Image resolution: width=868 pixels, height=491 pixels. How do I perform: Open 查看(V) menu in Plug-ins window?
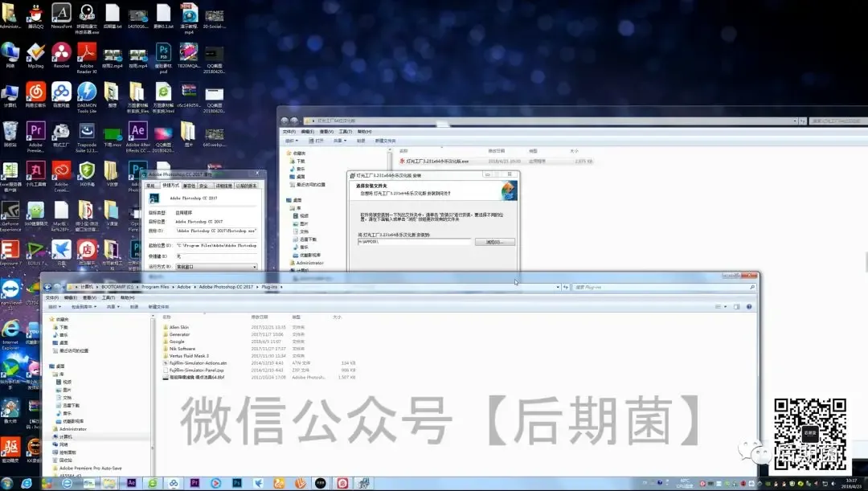(x=89, y=298)
